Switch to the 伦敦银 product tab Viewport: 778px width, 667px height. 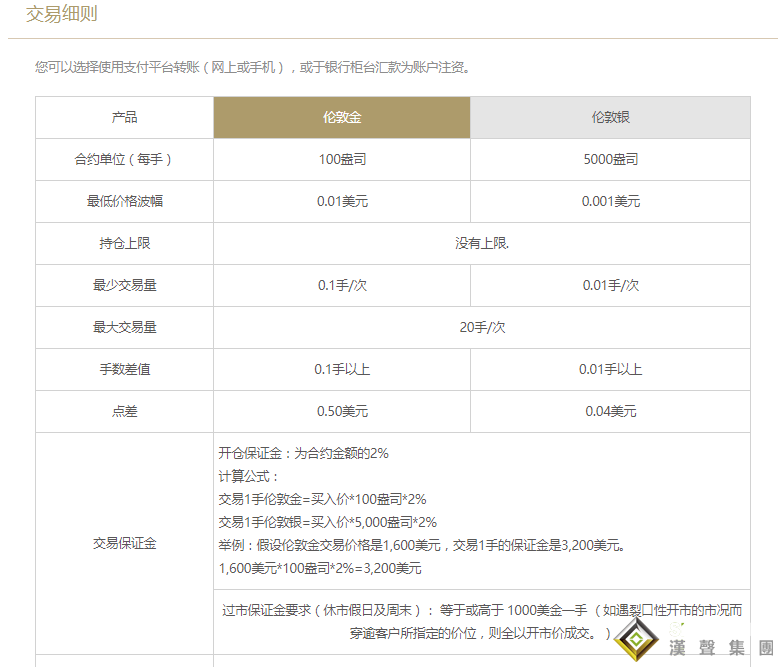(610, 118)
